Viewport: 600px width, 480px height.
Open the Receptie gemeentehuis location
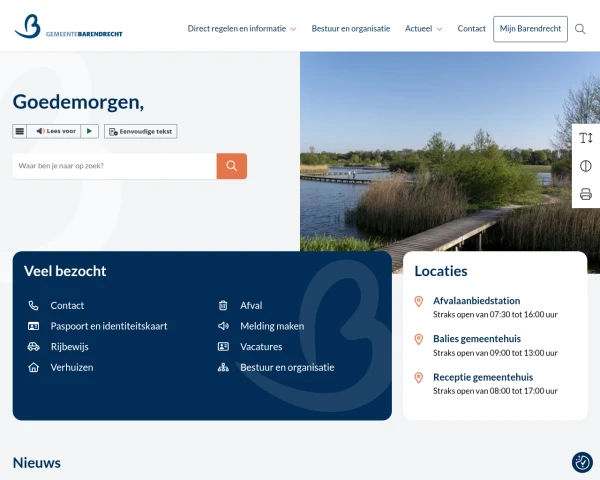[x=483, y=377]
